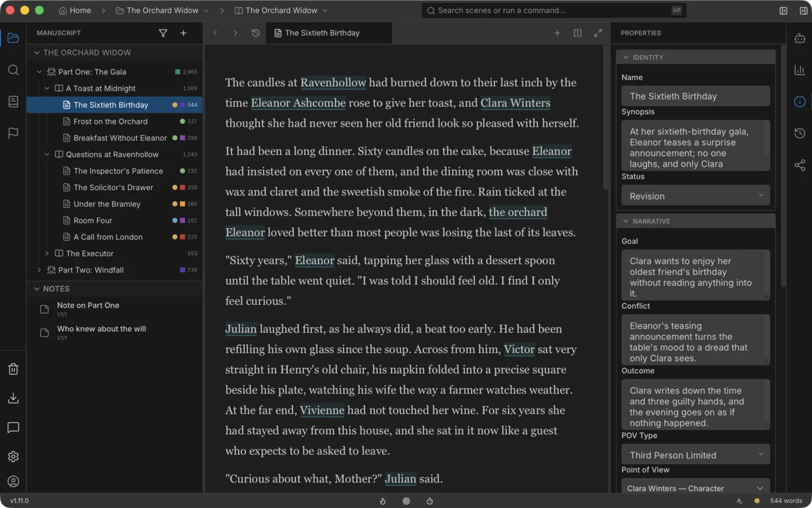Enter full-screen with expand arrows icon

pyautogui.click(x=598, y=33)
